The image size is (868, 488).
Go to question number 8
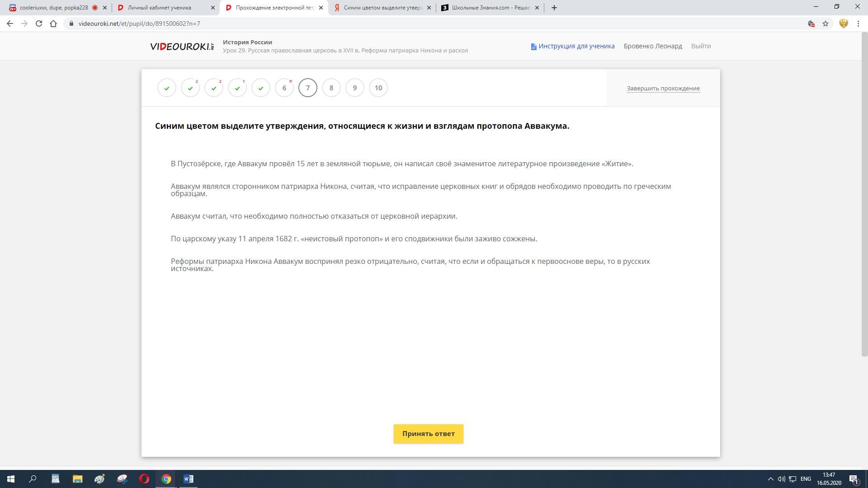coord(331,88)
